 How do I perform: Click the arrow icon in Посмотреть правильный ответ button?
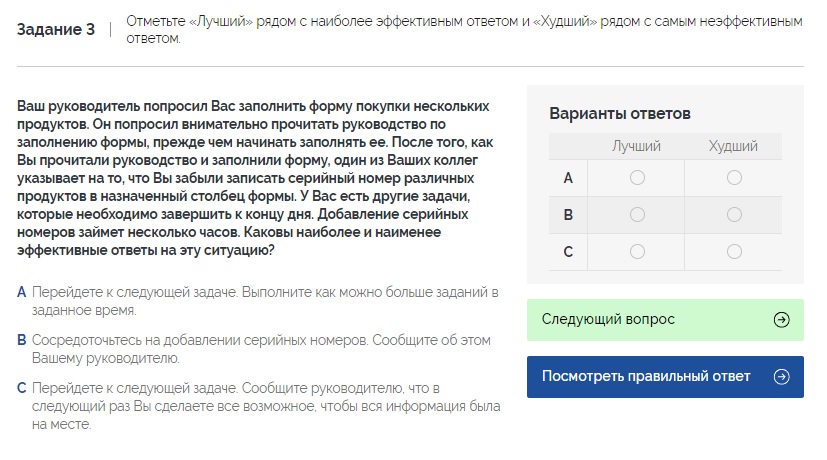(781, 377)
